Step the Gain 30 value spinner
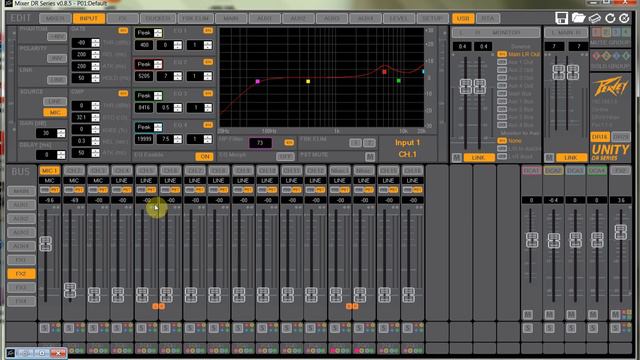 [61, 133]
